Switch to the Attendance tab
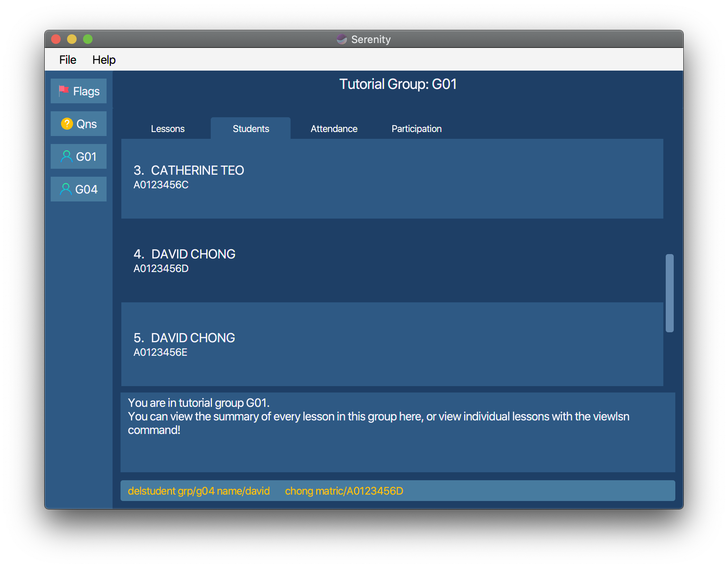The height and width of the screenshot is (568, 728). click(334, 128)
